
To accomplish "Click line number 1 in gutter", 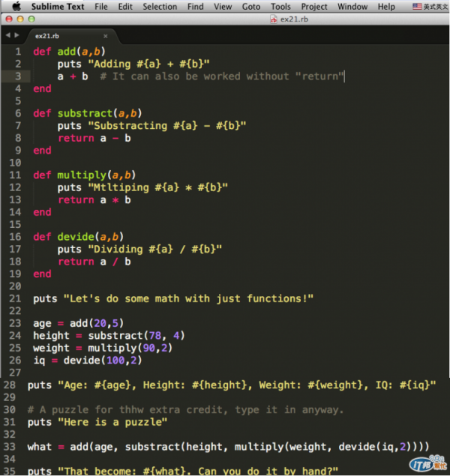I will pos(18,51).
